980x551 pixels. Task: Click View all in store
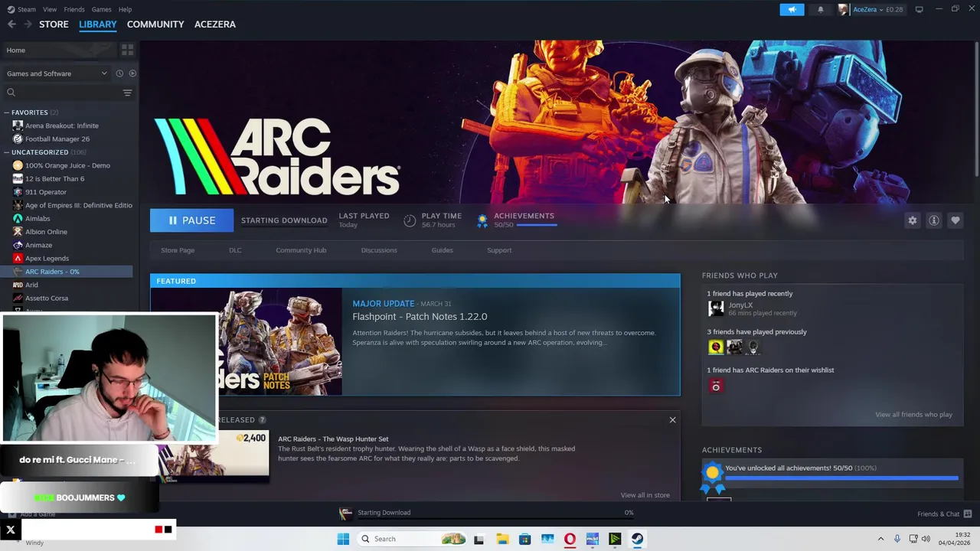click(x=645, y=495)
